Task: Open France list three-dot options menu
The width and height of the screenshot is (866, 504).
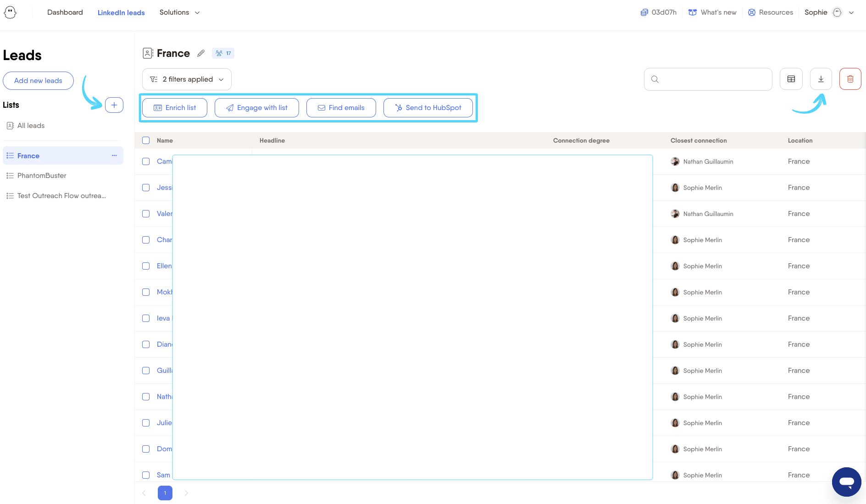Action: click(114, 155)
